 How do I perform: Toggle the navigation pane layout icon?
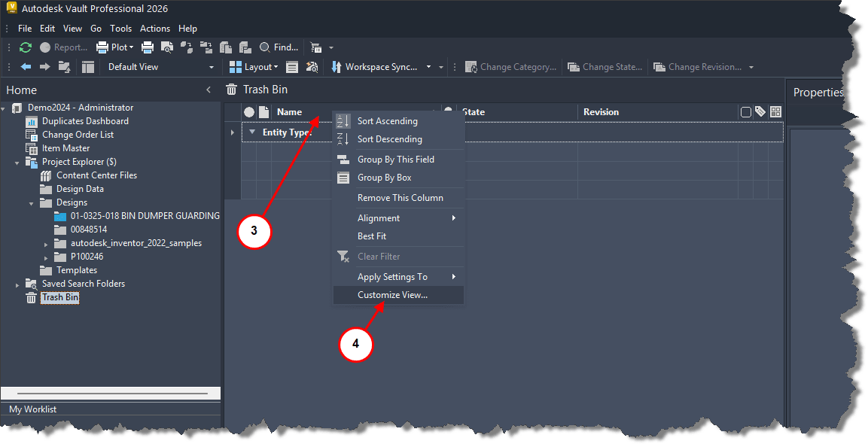tap(88, 67)
